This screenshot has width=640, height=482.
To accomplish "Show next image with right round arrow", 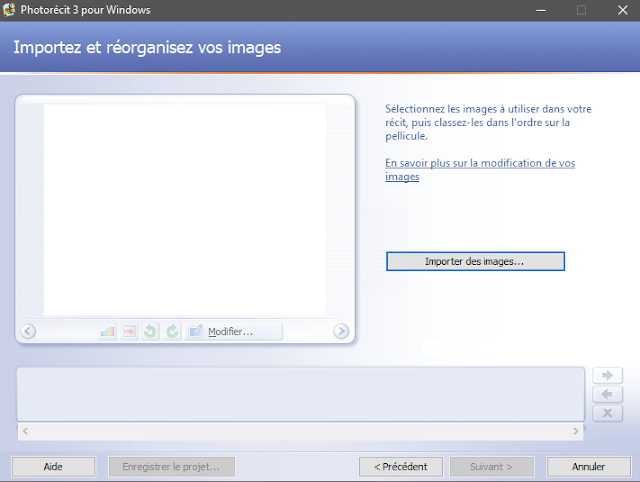I will point(341,331).
